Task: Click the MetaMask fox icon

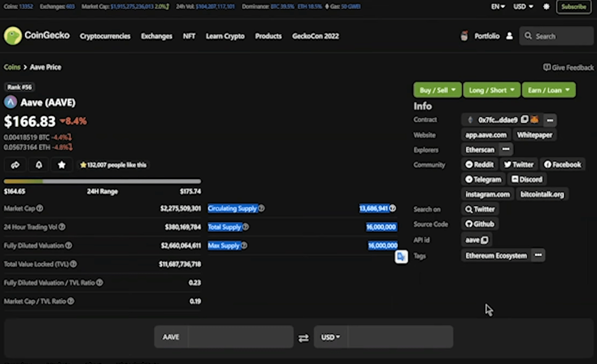Action: click(534, 119)
